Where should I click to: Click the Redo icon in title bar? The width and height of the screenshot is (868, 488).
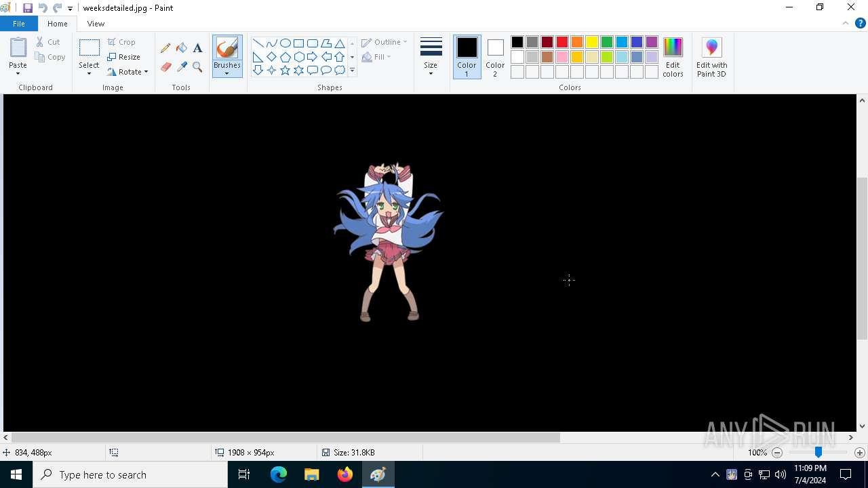[58, 8]
